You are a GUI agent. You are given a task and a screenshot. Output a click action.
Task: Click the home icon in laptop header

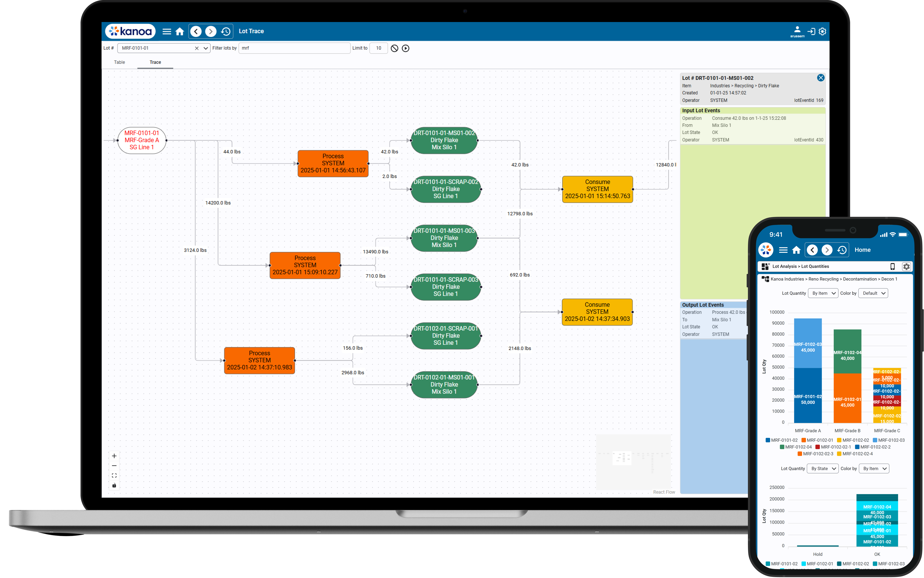[180, 31]
